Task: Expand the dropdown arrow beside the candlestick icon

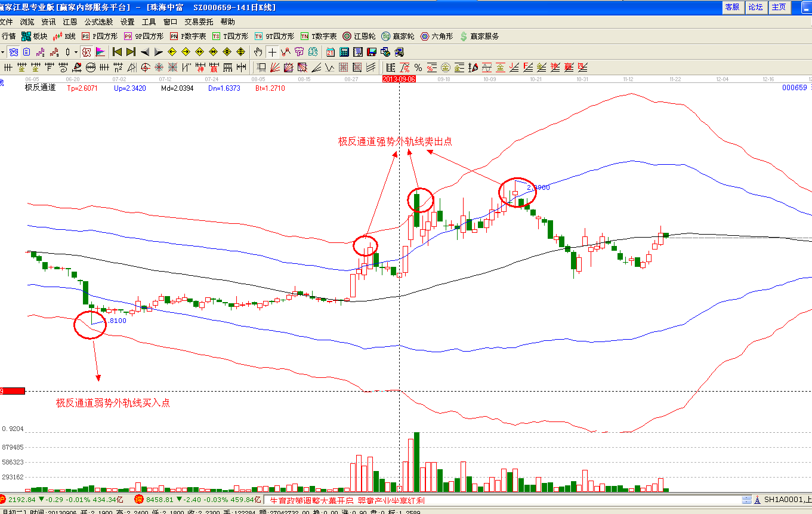Action: point(76,52)
